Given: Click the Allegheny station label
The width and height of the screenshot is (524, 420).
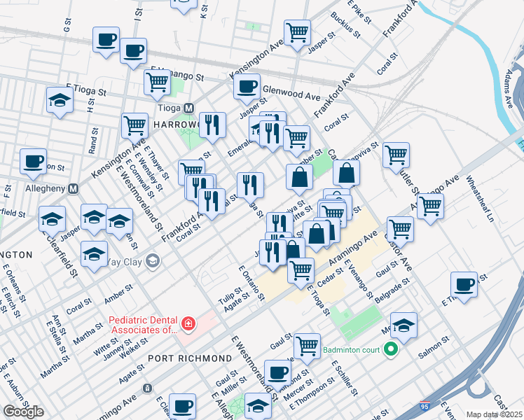Looking at the screenshot, I should (x=46, y=188).
